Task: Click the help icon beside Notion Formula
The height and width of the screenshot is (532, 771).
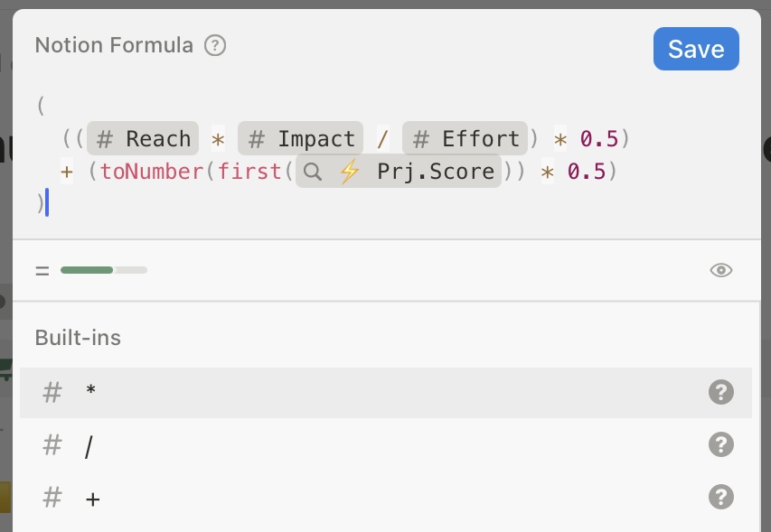Action: [x=215, y=45]
